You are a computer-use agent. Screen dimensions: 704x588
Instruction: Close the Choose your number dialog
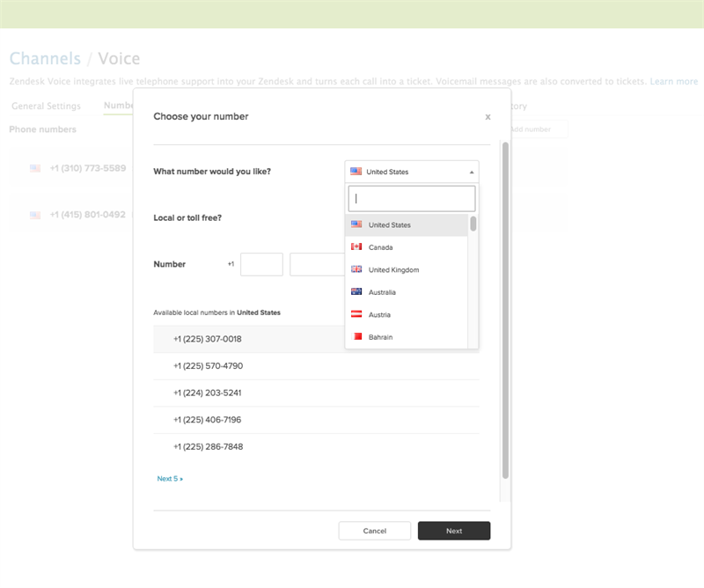coord(488,116)
